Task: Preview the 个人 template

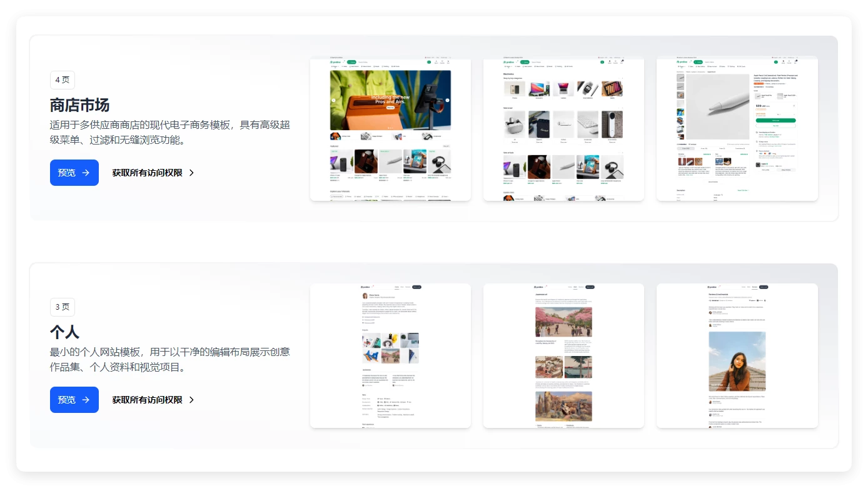Action: click(x=74, y=400)
